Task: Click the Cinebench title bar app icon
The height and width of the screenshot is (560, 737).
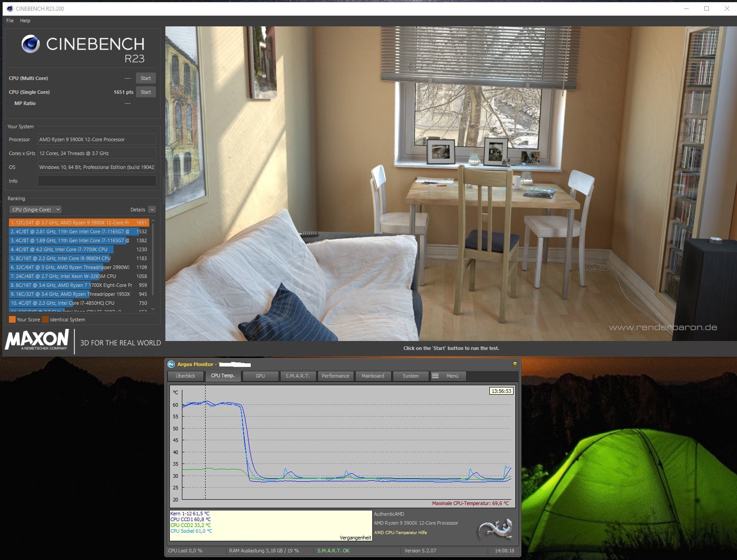Action: pos(9,8)
